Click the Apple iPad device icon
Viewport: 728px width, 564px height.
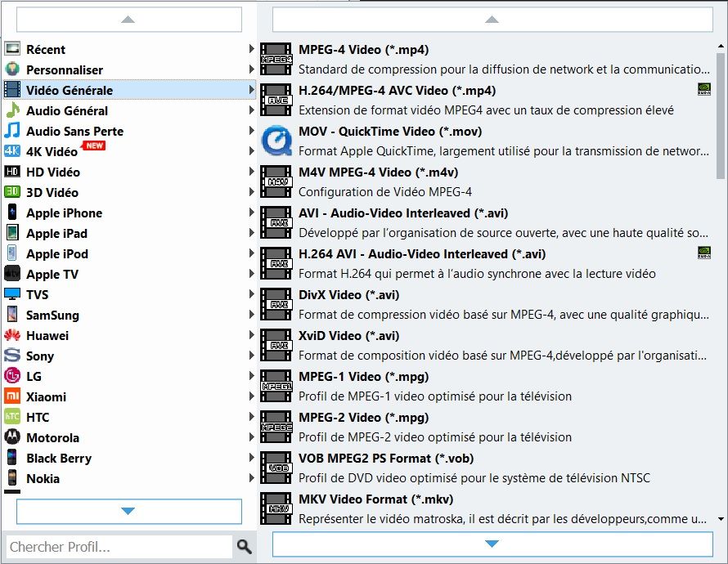[12, 232]
